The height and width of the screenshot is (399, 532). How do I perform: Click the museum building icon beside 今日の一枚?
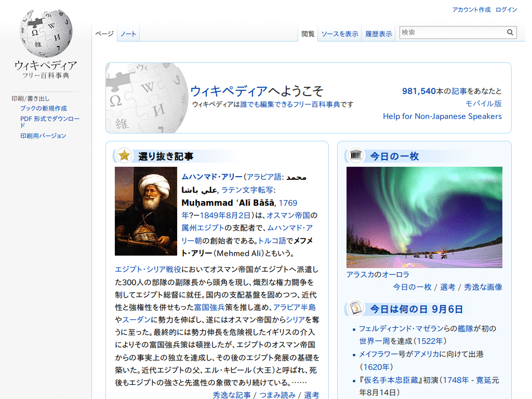click(x=355, y=155)
